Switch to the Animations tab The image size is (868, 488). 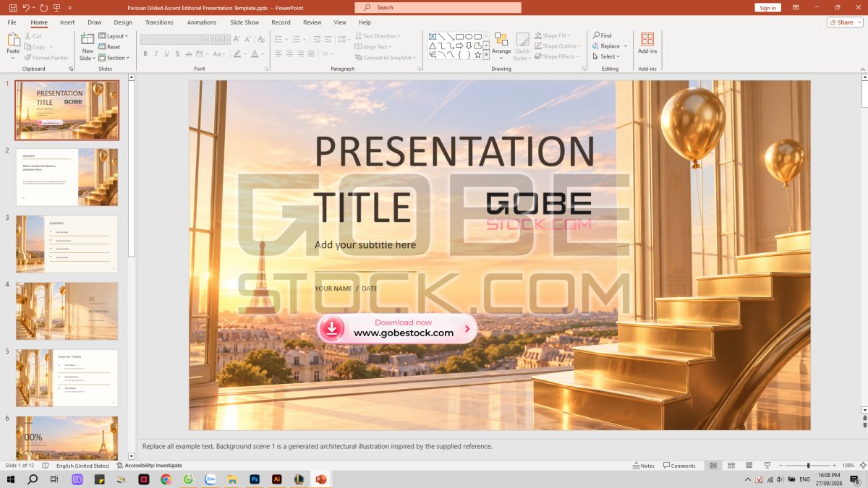click(x=202, y=22)
